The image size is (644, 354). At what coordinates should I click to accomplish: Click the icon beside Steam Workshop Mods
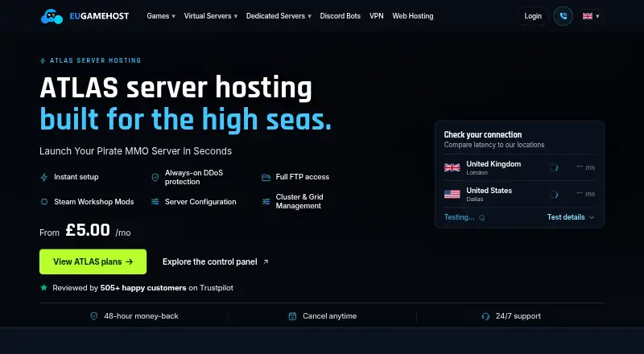(x=44, y=202)
